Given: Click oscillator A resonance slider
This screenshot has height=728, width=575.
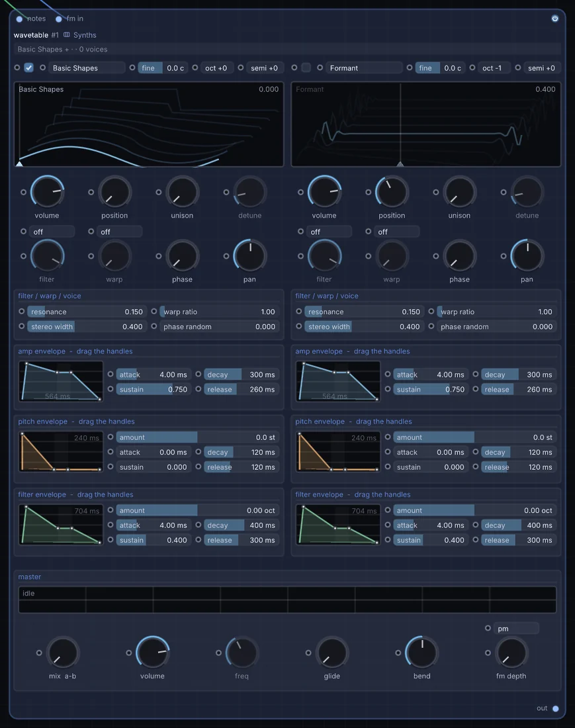Looking at the screenshot, I should tap(87, 312).
